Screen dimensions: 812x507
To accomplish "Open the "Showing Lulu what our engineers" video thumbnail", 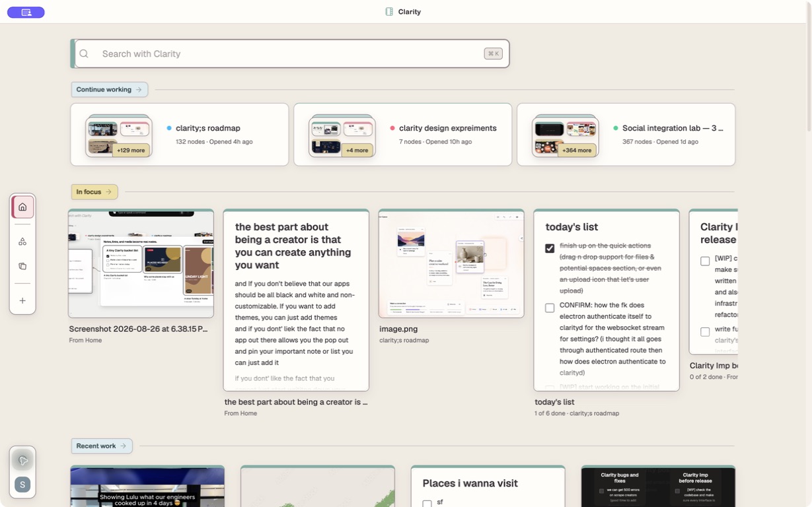I will coord(147,487).
